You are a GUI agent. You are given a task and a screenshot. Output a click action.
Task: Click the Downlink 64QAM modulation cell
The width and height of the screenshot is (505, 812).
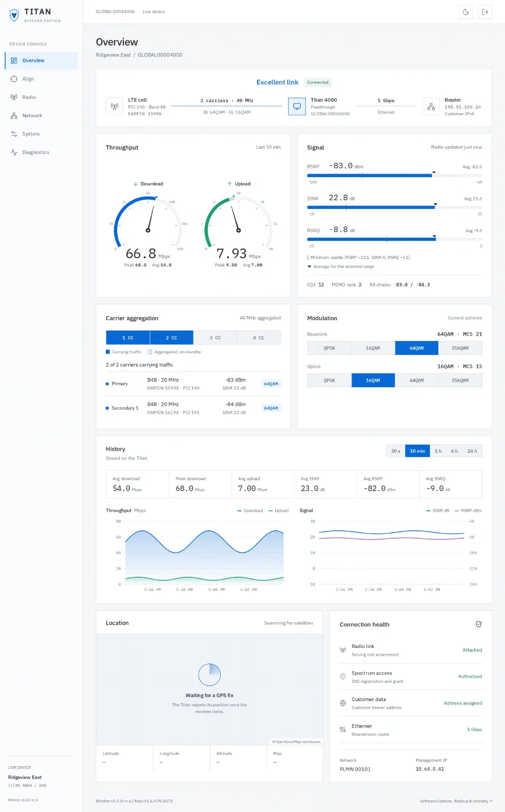417,348
